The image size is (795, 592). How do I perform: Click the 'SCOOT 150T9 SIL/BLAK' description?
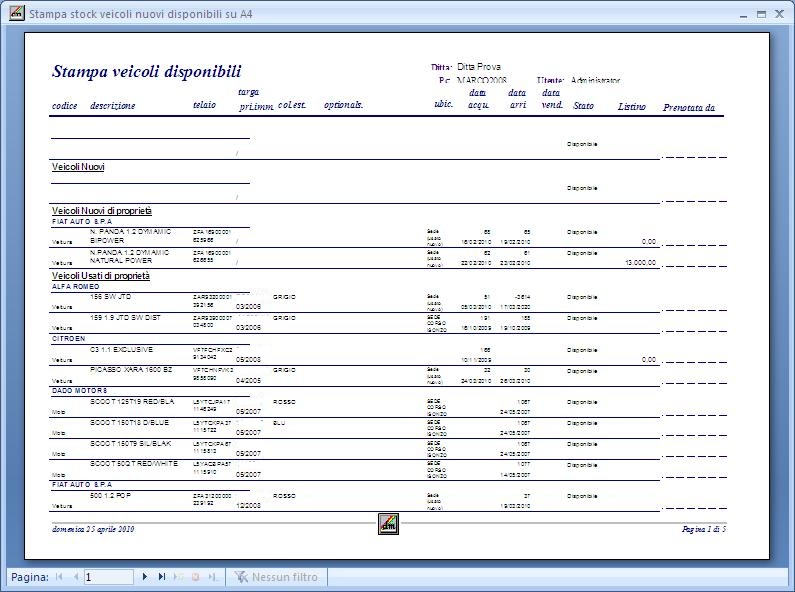point(130,443)
